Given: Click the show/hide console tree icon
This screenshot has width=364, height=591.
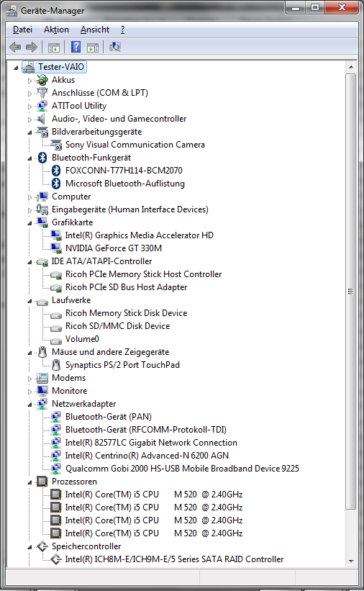Looking at the screenshot, I should pos(54,48).
